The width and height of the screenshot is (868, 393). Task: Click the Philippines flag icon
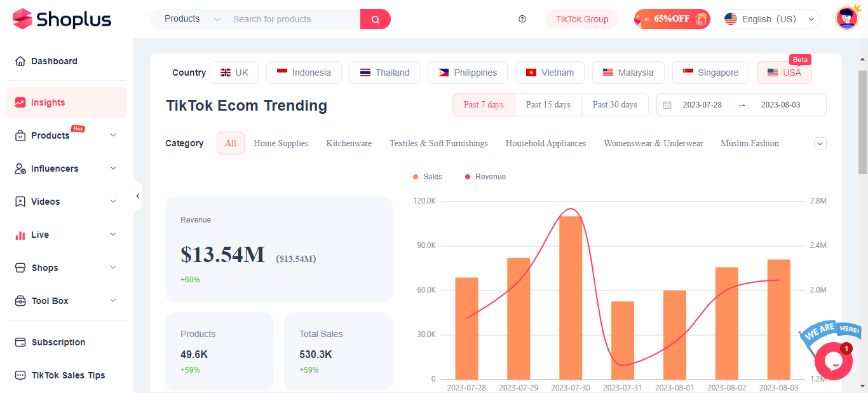click(444, 72)
